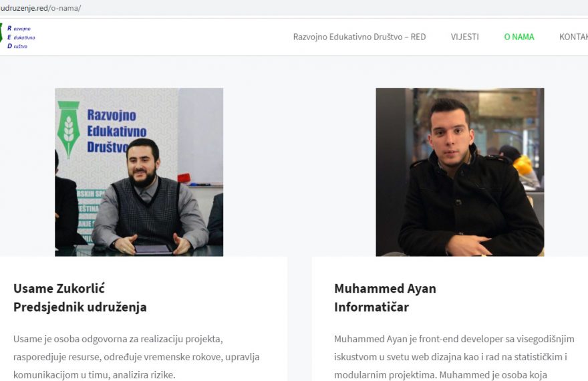Viewport: 588px width, 381px height.
Task: Click the green pen logo in Usame's photo
Action: click(68, 129)
